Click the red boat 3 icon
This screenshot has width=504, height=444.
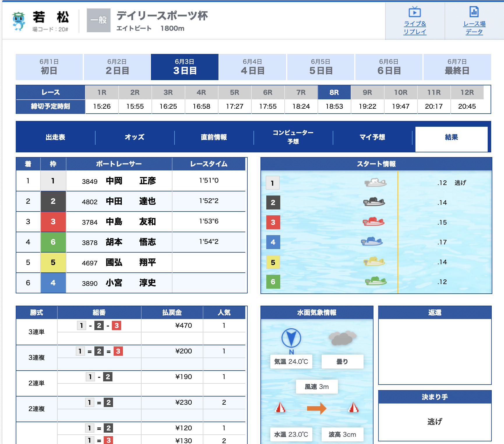point(373,222)
